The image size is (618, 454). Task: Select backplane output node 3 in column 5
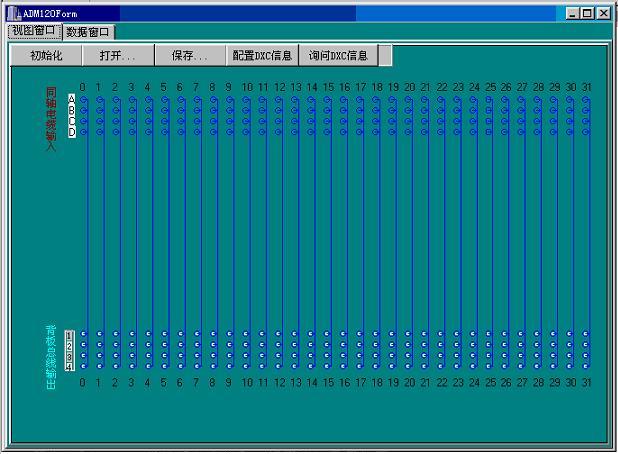(164, 356)
